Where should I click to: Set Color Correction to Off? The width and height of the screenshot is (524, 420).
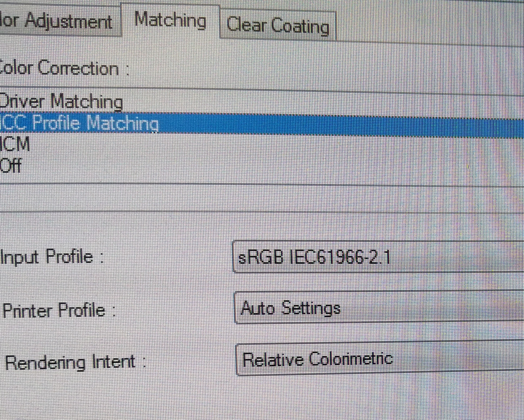11,165
